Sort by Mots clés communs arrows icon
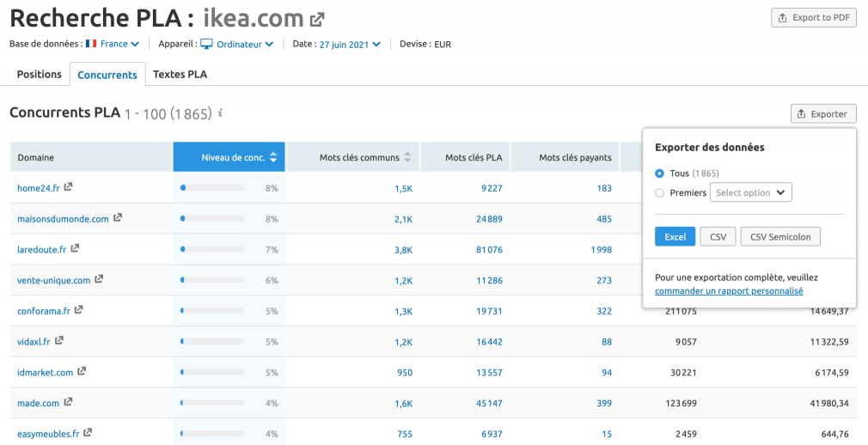 tap(407, 157)
